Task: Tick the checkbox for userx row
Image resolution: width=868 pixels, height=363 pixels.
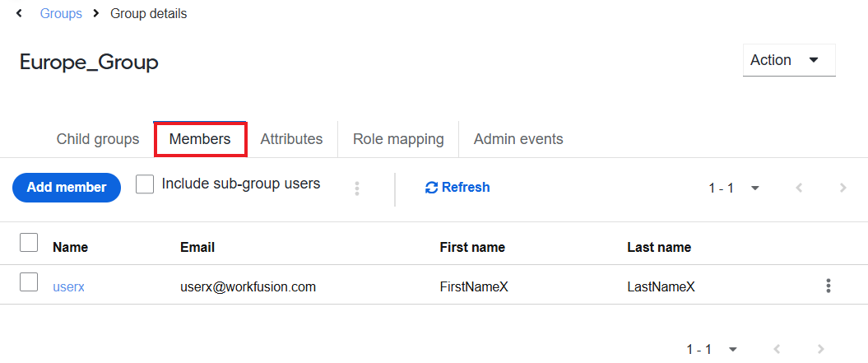Action: point(29,282)
